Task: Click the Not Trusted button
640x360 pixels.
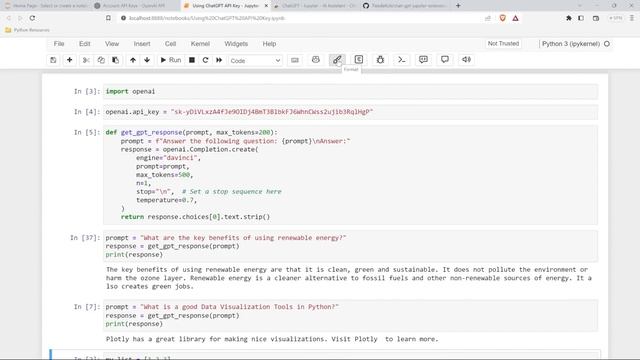Action: [503, 43]
